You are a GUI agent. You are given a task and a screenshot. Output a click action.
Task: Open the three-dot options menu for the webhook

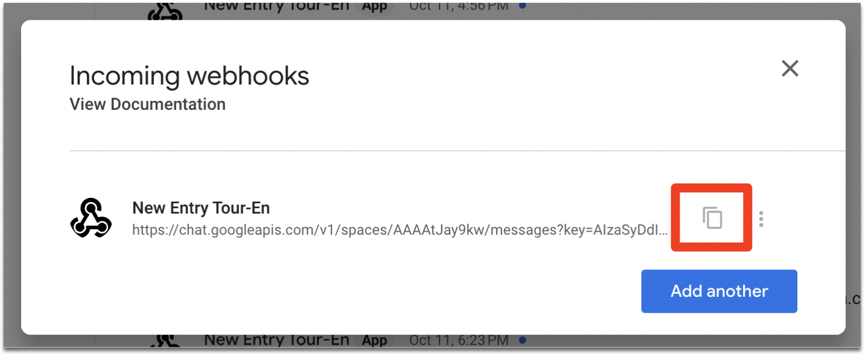coord(761,218)
